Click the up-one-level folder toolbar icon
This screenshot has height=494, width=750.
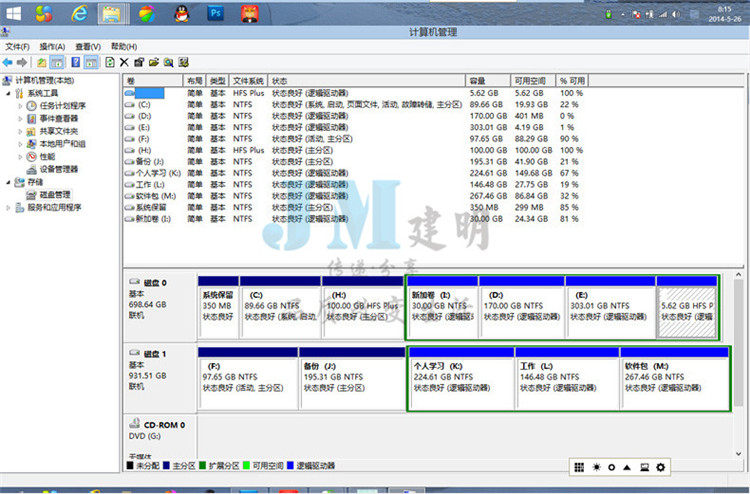[x=42, y=62]
